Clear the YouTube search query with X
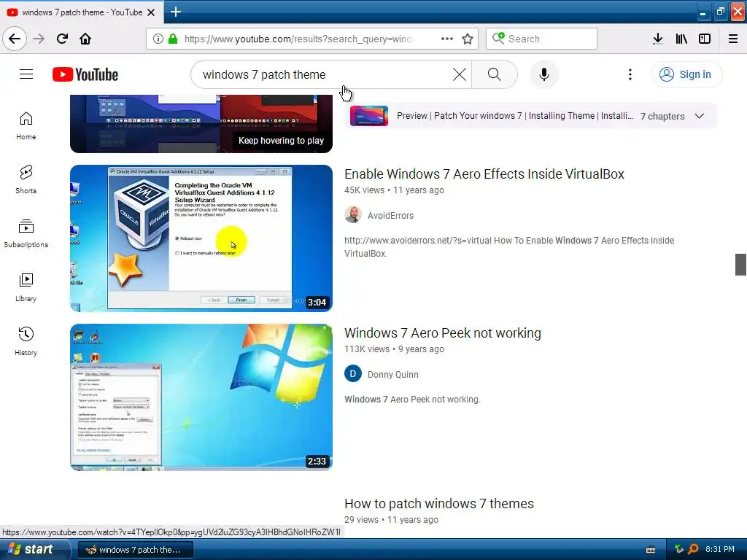Screen dimensions: 747x560 (x=460, y=74)
